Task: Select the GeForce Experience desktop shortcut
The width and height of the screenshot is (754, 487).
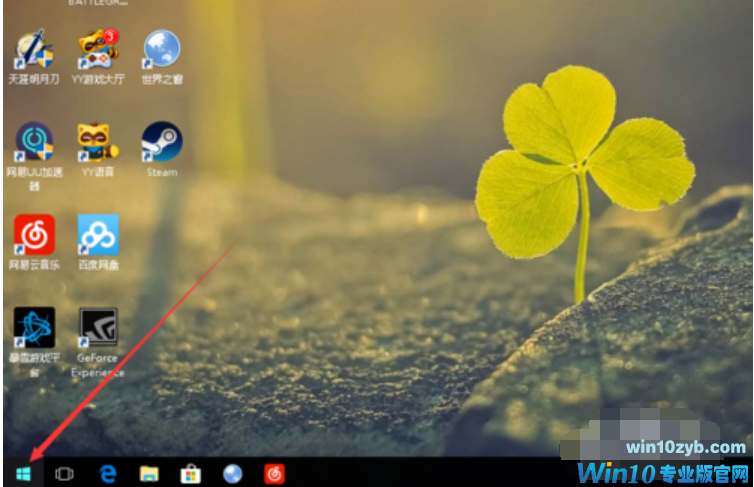Action: tap(98, 329)
